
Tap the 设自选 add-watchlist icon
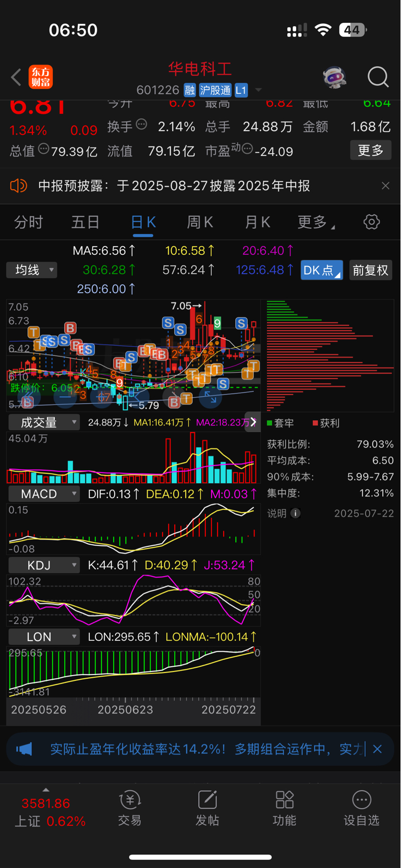tap(361, 800)
